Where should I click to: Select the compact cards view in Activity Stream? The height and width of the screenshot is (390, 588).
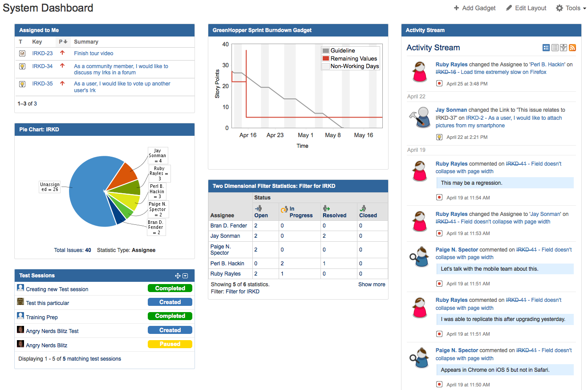tap(546, 48)
